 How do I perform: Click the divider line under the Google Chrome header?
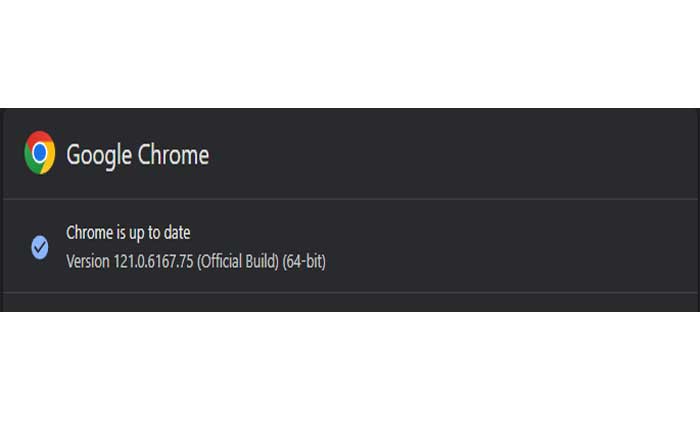(x=350, y=199)
